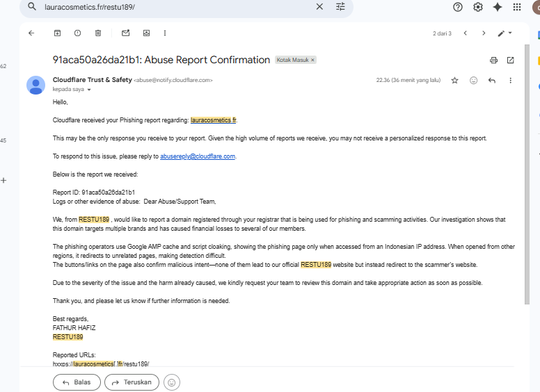The height and width of the screenshot is (392, 540).
Task: Star this Cloudflare message
Action: pos(454,81)
